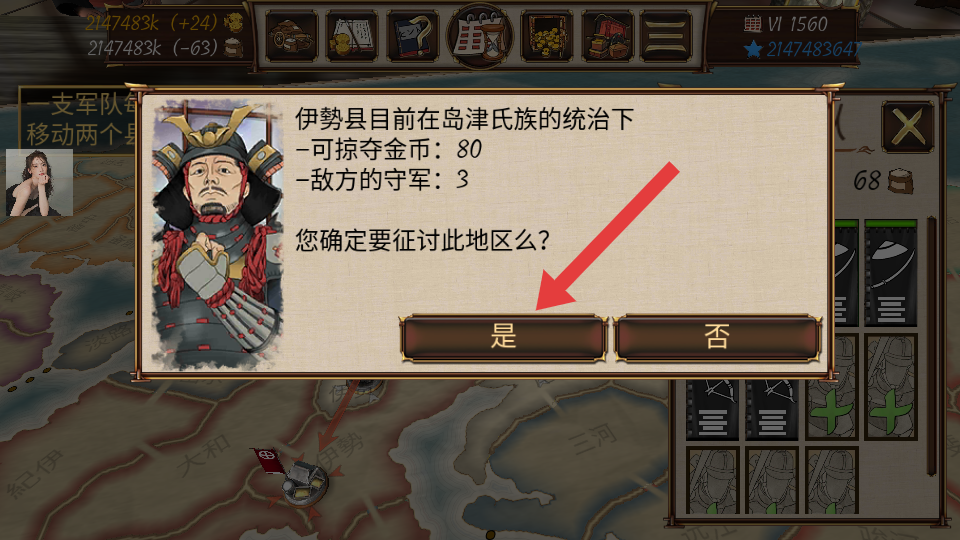Screen dimensions: 960x540
Task: Close the army panel with X
Action: pos(907,128)
